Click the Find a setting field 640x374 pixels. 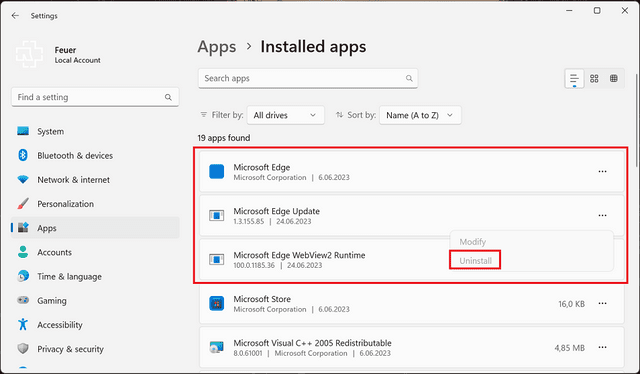click(95, 97)
